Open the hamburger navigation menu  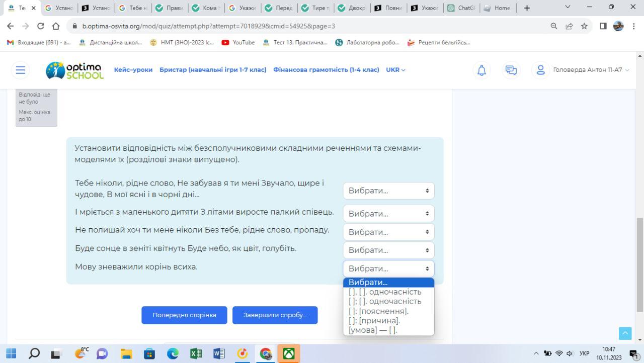point(20,70)
